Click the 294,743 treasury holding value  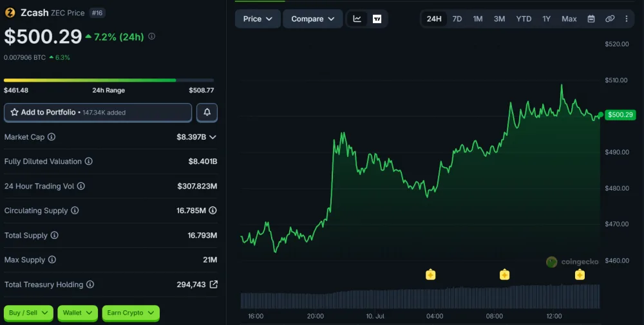point(191,284)
